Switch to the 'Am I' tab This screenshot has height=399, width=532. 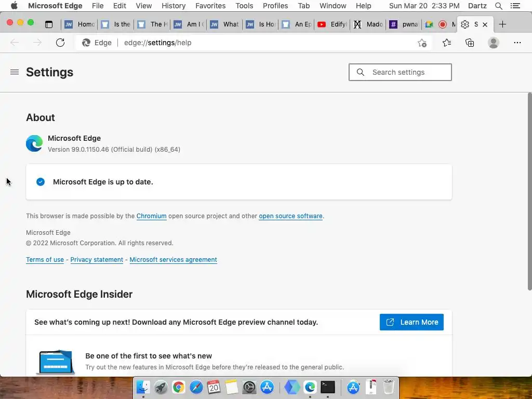coord(189,24)
